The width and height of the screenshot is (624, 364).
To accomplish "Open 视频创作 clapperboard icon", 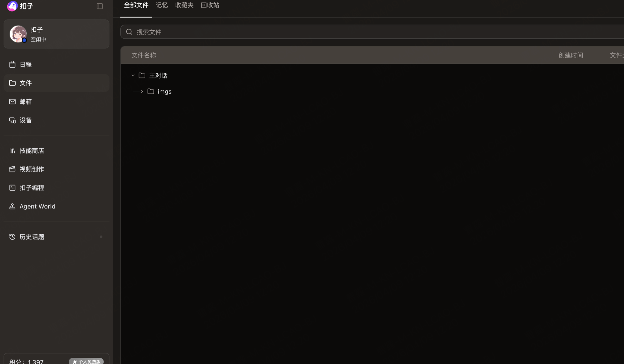I will (x=12, y=169).
